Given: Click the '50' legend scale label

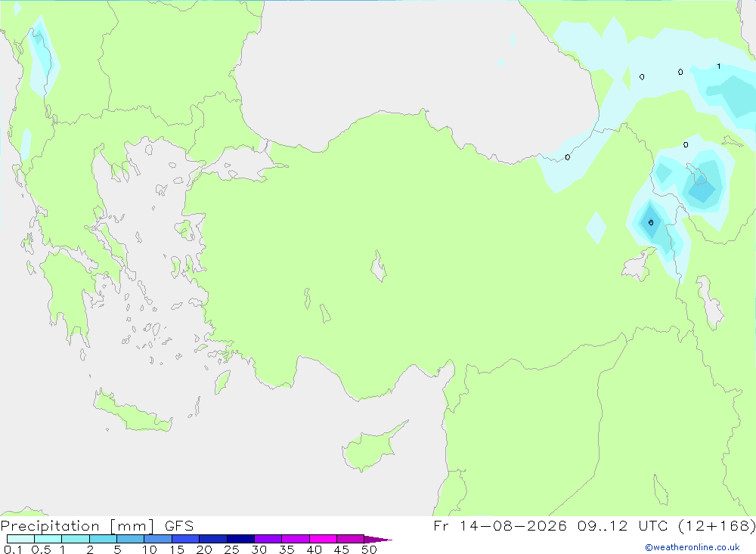Looking at the screenshot, I should pos(369,549).
